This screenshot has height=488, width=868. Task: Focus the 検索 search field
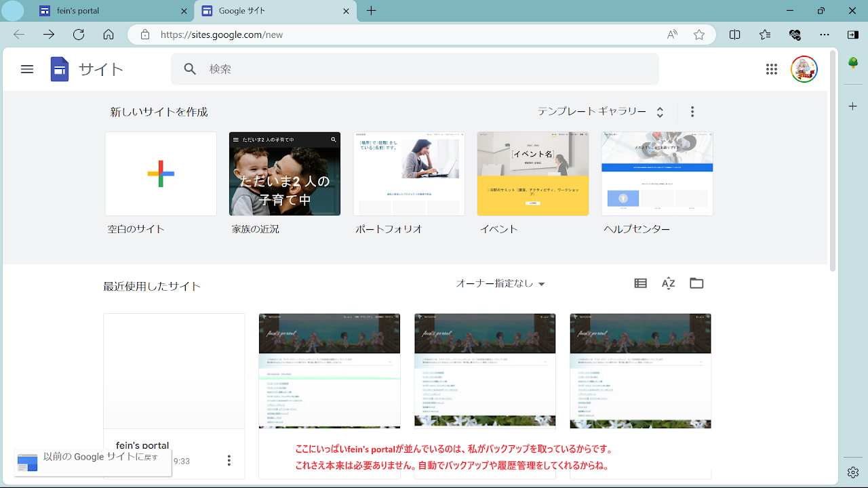click(x=415, y=69)
